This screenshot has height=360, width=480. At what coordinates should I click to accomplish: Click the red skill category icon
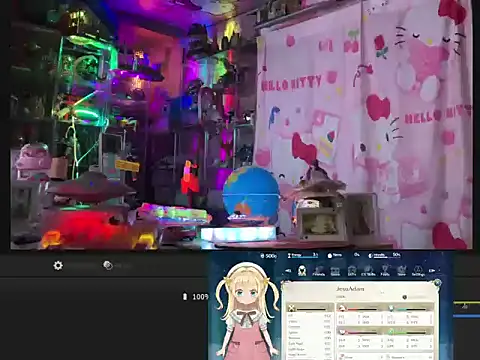click(x=342, y=307)
